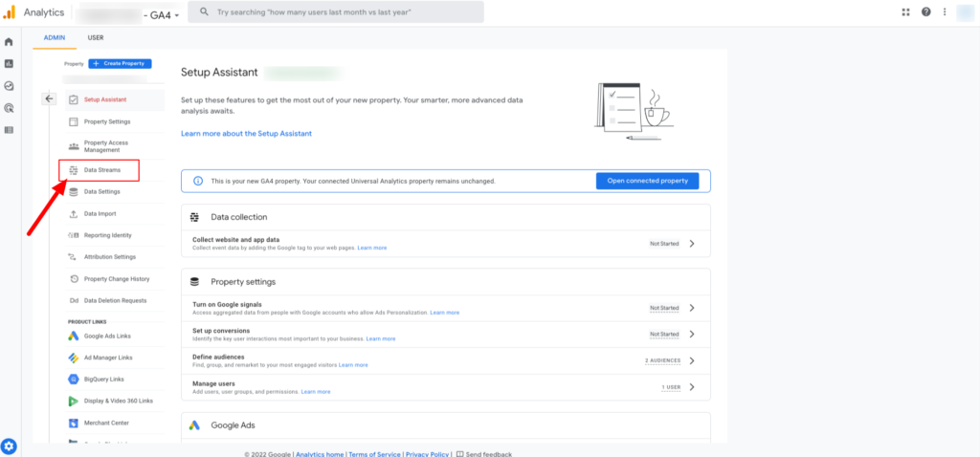
Task: Open the Explore icon in left rail
Action: [9, 86]
